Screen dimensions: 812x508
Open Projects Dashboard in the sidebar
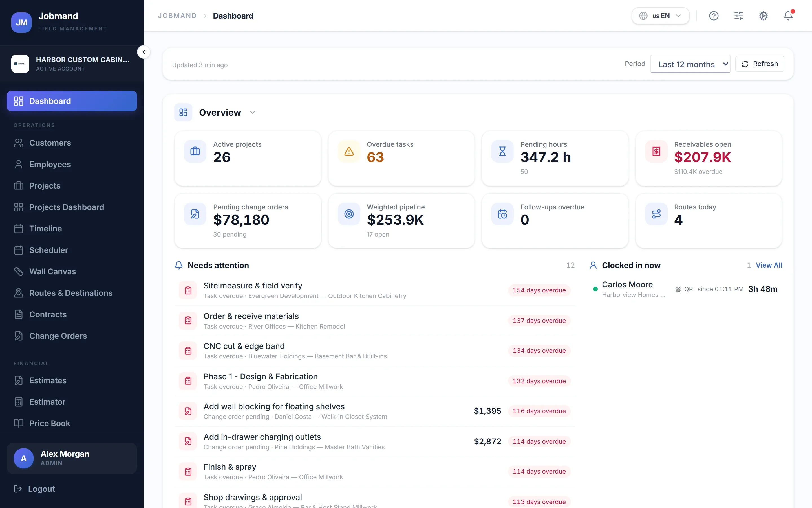click(72, 207)
